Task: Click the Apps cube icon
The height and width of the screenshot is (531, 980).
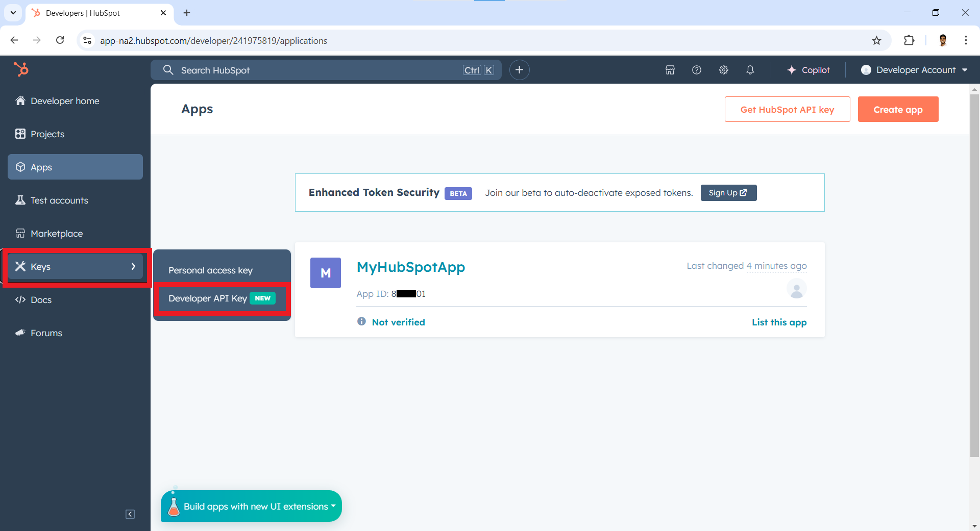Action: [x=20, y=167]
